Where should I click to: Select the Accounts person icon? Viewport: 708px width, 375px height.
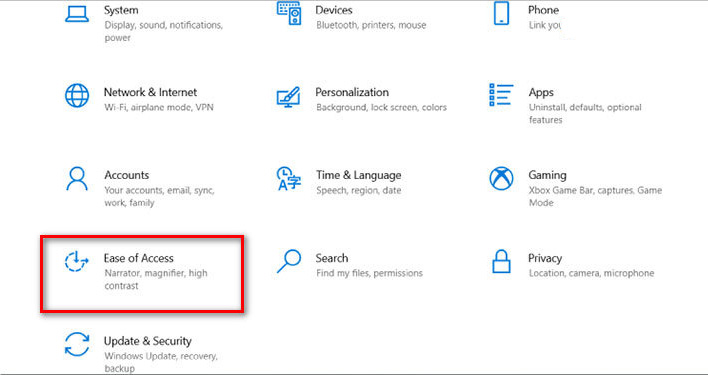point(77,179)
